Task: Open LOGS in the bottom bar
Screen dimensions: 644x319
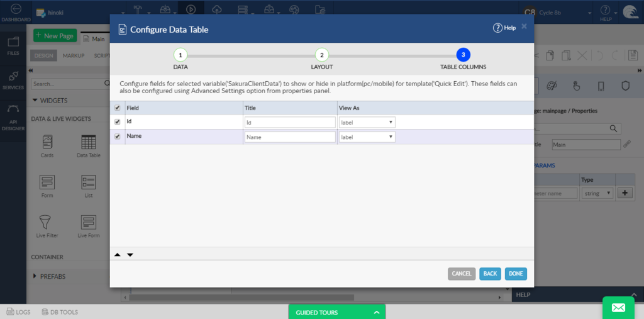Action: click(18, 312)
